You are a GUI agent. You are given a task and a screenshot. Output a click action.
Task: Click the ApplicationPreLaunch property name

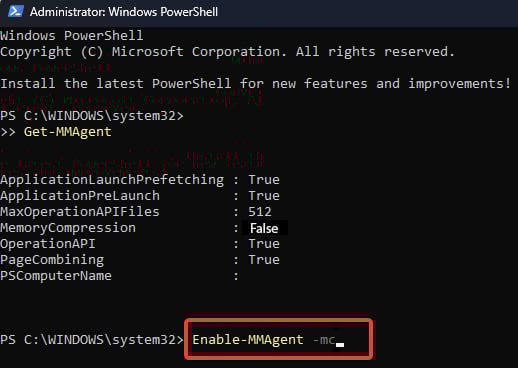pyautogui.click(x=80, y=196)
